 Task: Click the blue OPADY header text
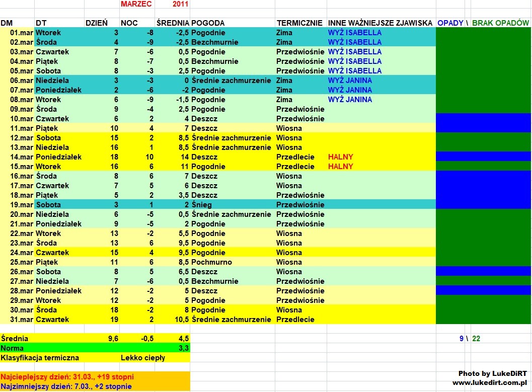[x=450, y=23]
